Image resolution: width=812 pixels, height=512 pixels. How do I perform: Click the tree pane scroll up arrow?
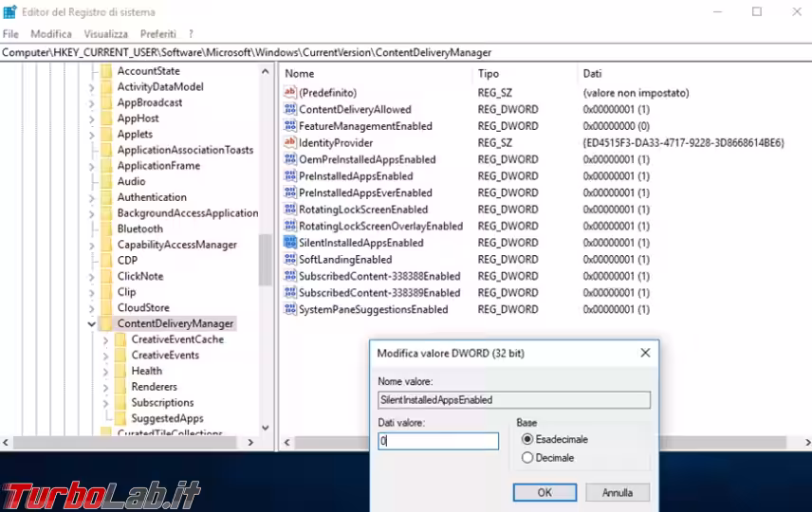[266, 71]
